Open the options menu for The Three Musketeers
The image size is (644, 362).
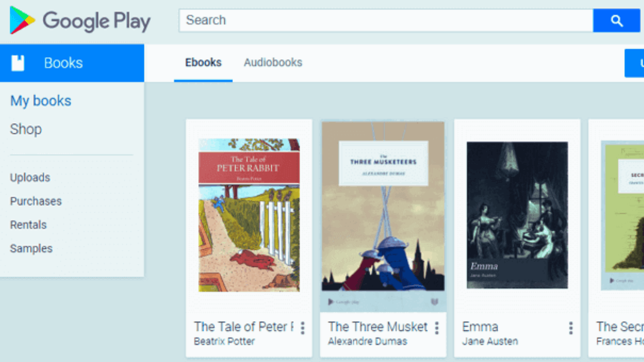[x=436, y=328]
